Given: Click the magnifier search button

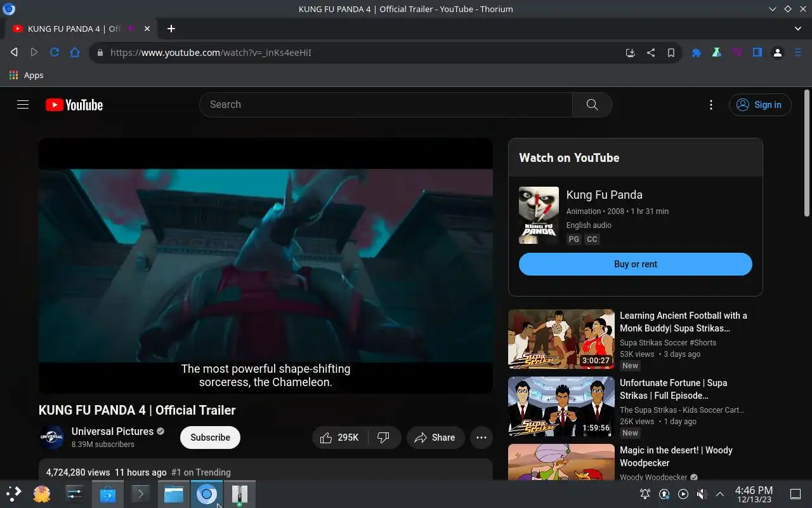Looking at the screenshot, I should [x=592, y=105].
